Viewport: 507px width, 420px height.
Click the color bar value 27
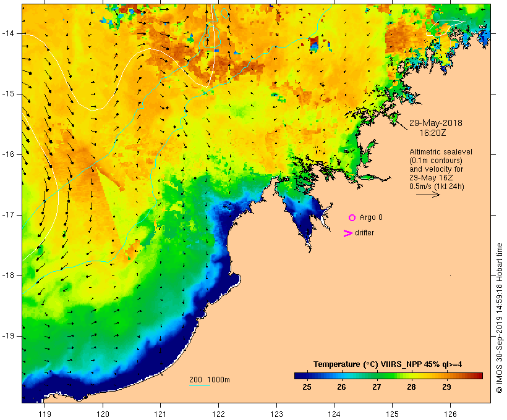tap(377, 387)
